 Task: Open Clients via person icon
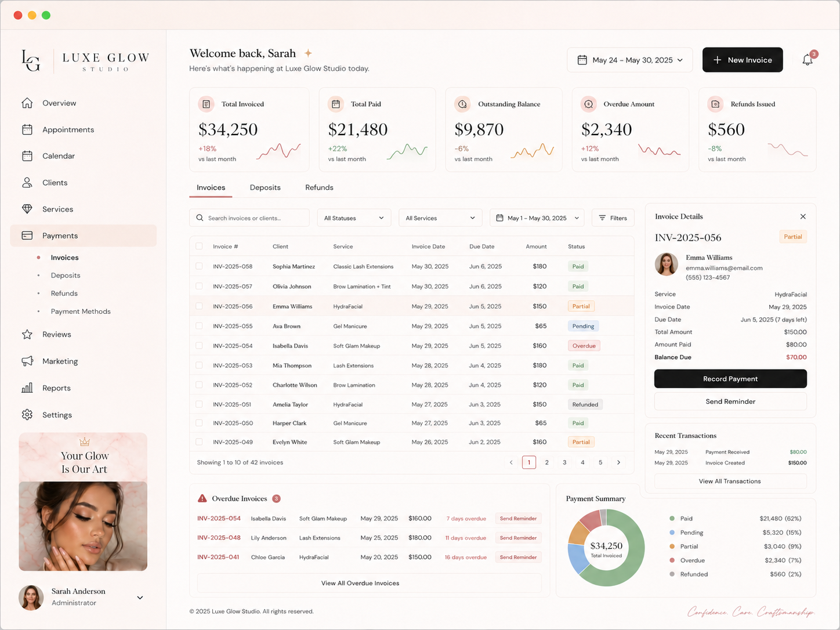click(27, 183)
